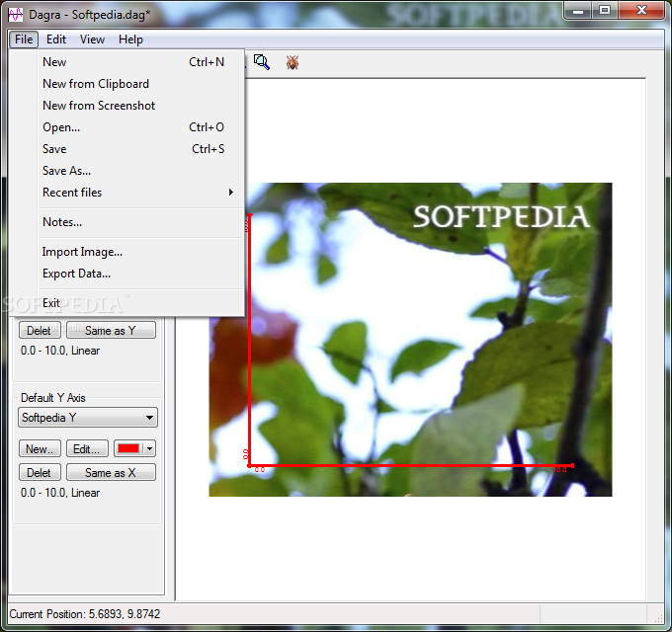This screenshot has height=632, width=672.
Task: Open the Help menu
Action: tap(130, 39)
